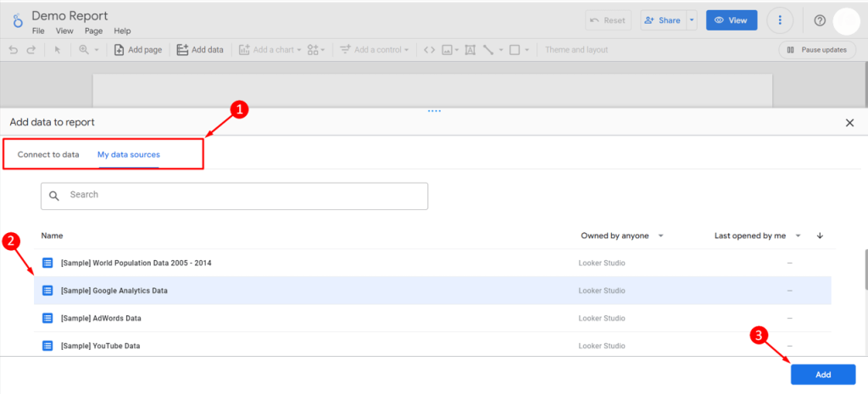This screenshot has width=868, height=394.
Task: Select the selection mode cursor tool
Action: coord(57,50)
